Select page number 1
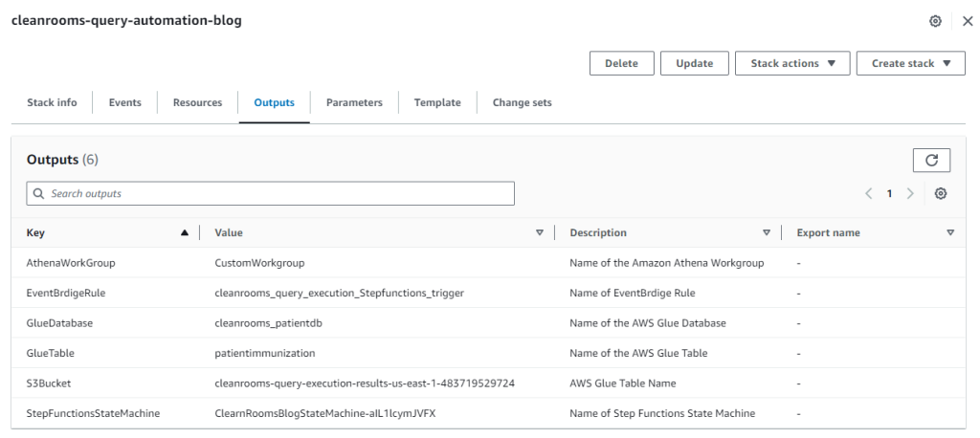980x438 pixels. click(x=889, y=194)
